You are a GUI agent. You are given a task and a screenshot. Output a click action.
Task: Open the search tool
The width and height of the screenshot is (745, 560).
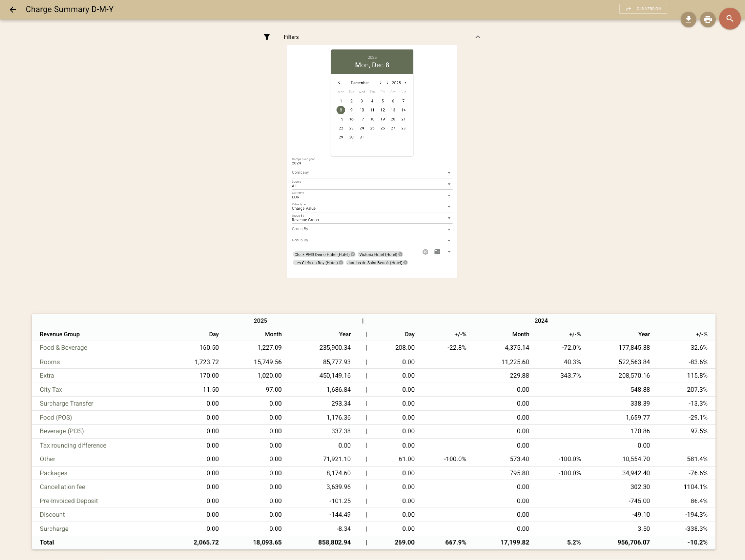click(x=729, y=19)
